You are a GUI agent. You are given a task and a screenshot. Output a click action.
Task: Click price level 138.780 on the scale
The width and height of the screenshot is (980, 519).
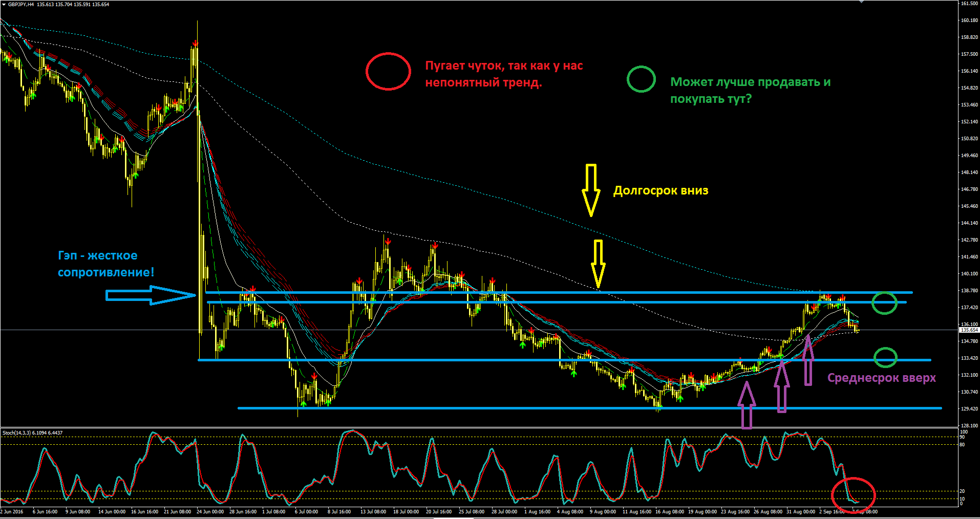pyautogui.click(x=969, y=291)
